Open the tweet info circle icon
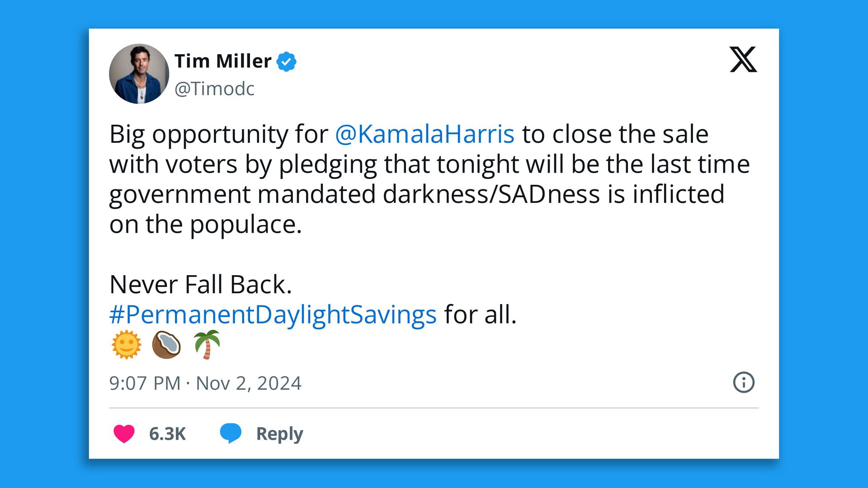868x488 pixels. point(744,383)
